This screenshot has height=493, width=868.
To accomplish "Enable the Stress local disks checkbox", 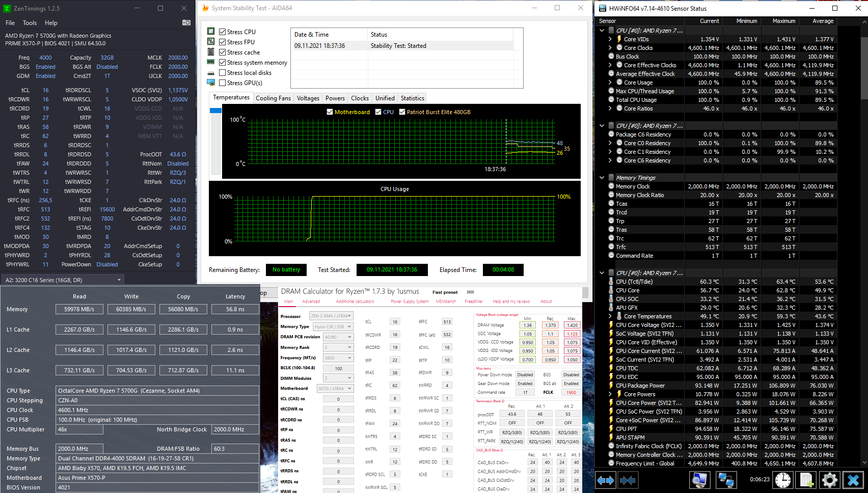I will pos(223,72).
